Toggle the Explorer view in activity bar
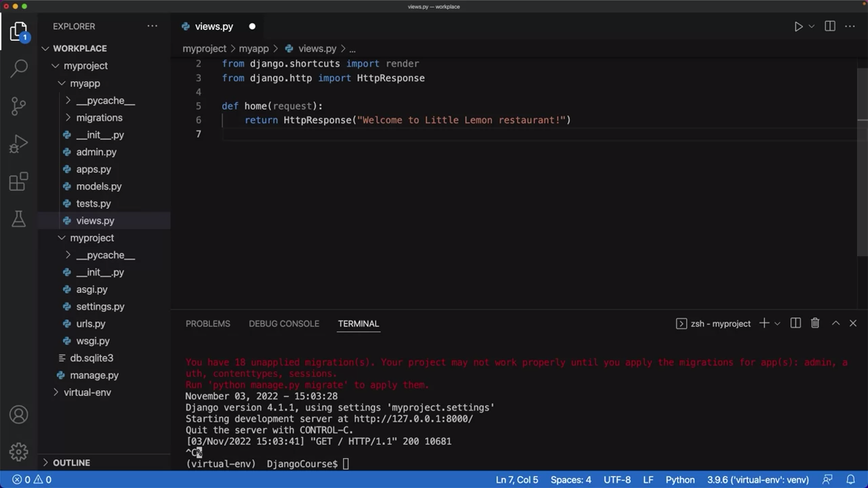The height and width of the screenshot is (488, 868). pos(19,32)
